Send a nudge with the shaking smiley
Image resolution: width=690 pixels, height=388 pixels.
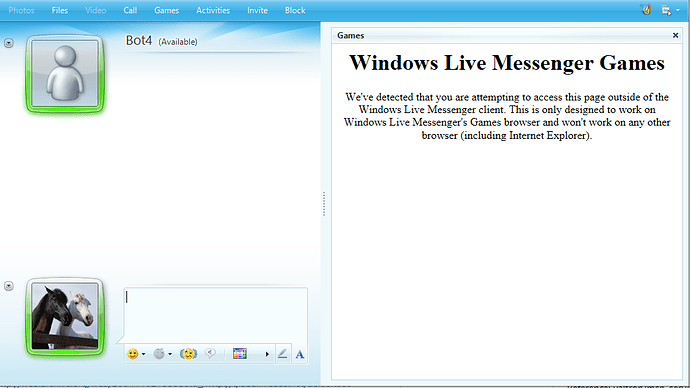tap(188, 354)
